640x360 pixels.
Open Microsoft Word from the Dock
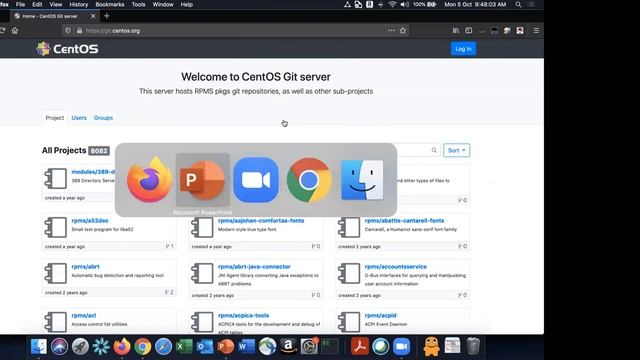247,347
